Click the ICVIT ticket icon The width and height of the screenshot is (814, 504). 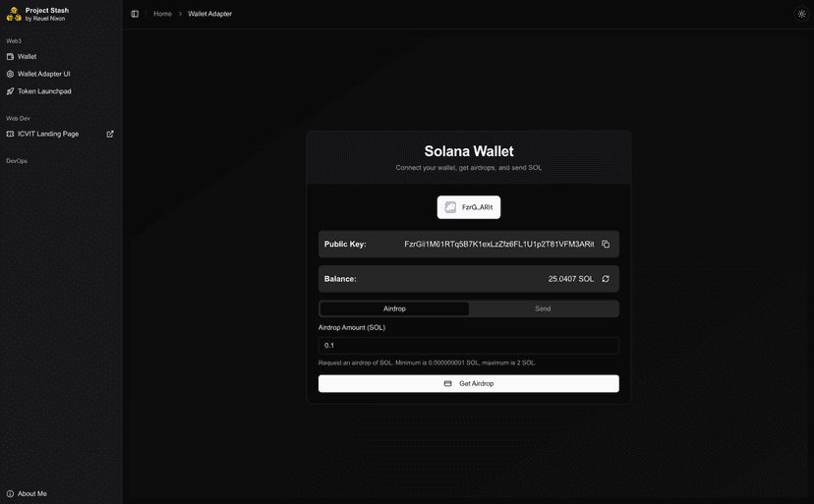(10, 134)
